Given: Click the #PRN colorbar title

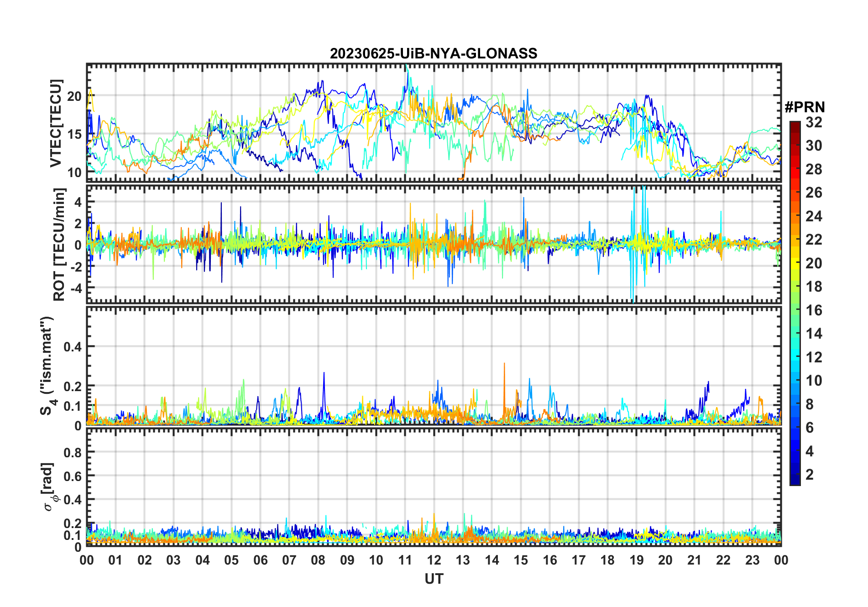Looking at the screenshot, I should 805,107.
